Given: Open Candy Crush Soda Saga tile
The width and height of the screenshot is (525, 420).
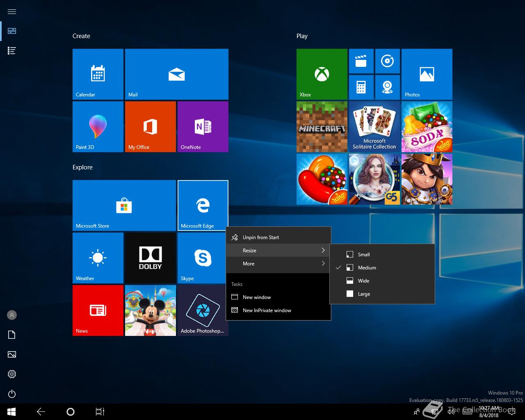Looking at the screenshot, I should point(427,127).
